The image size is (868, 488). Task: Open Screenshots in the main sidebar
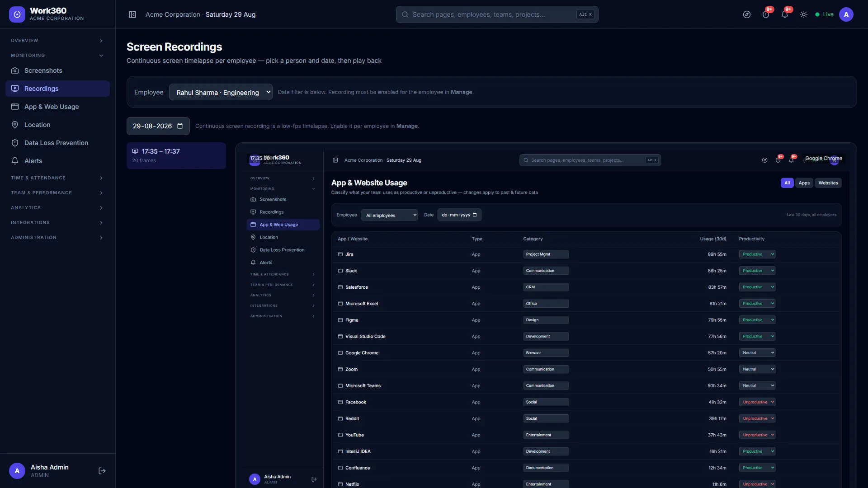(x=57, y=70)
